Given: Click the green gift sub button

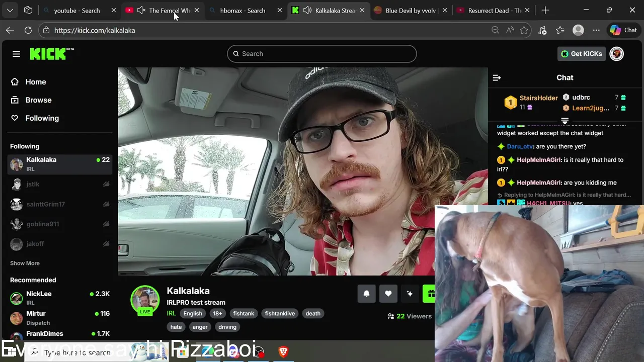Looking at the screenshot, I should (429, 294).
